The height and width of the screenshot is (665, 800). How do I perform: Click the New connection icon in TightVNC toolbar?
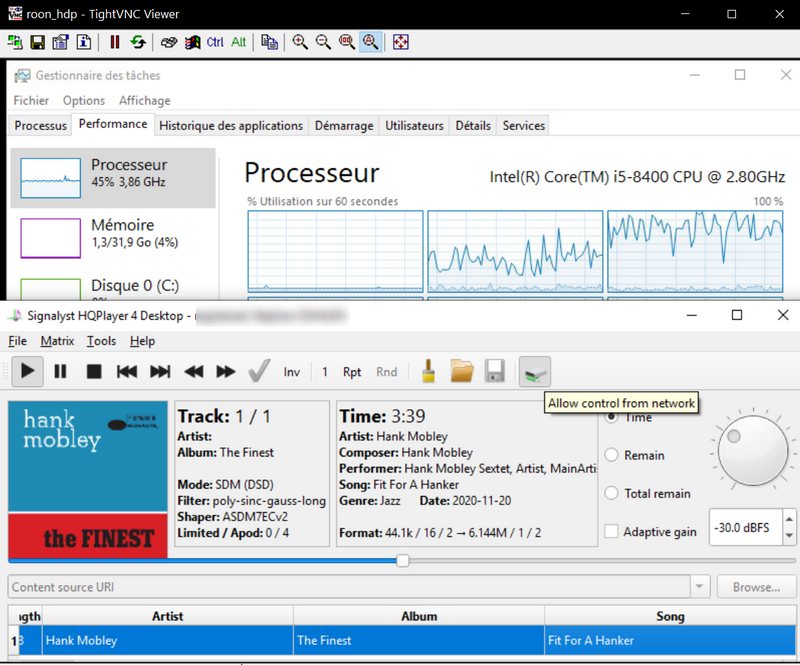coord(15,42)
